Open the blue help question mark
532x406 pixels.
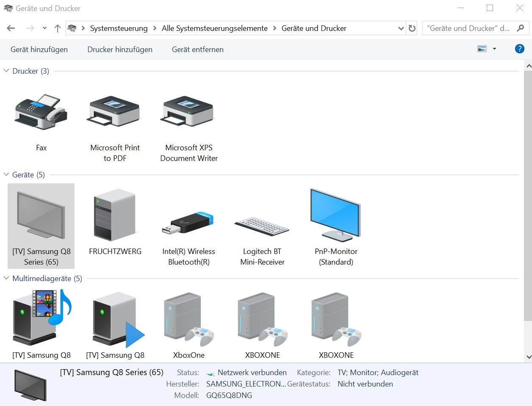click(519, 49)
